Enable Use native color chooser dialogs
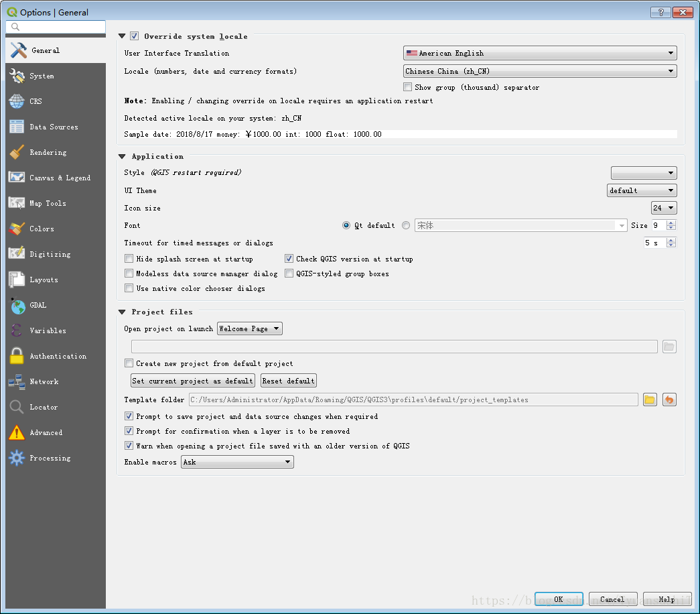Image resolution: width=700 pixels, height=614 pixels. [129, 288]
